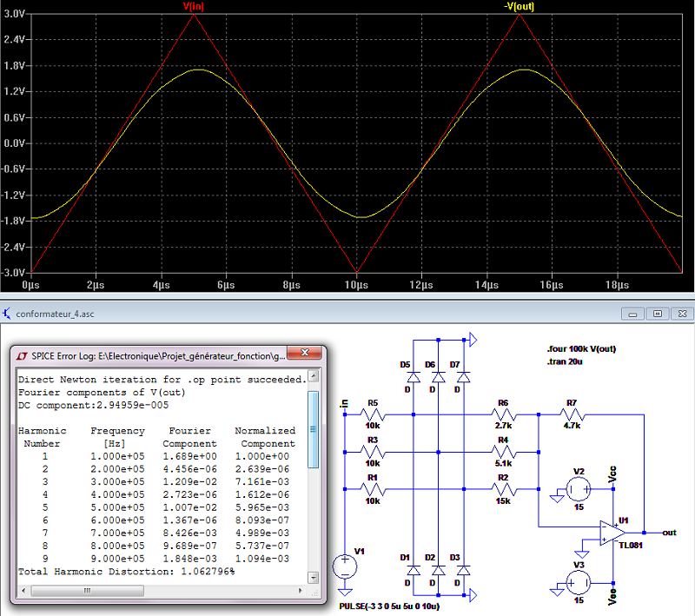Click the 5.1k value of R4
Image resolution: width=695 pixels, height=616 pixels.
(x=503, y=463)
